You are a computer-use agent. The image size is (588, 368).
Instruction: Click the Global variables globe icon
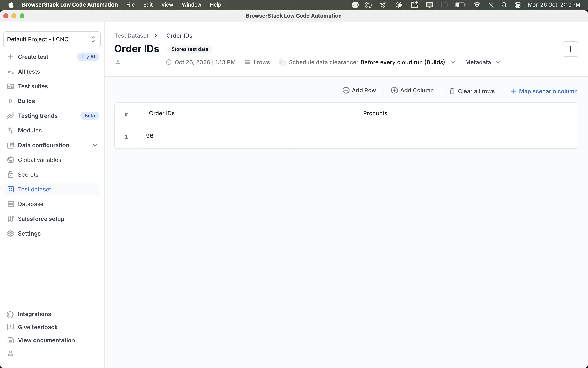coord(10,160)
